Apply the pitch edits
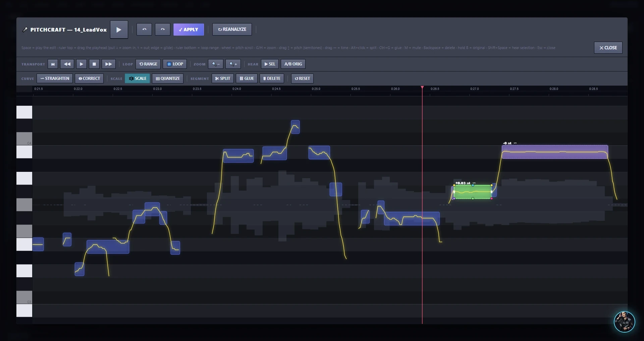The image size is (644, 341). (189, 30)
